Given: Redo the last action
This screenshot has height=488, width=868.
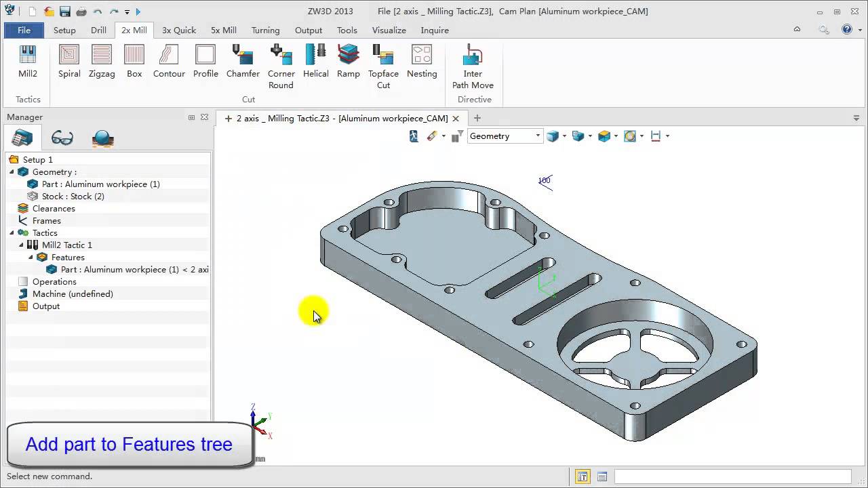Looking at the screenshot, I should [x=114, y=12].
